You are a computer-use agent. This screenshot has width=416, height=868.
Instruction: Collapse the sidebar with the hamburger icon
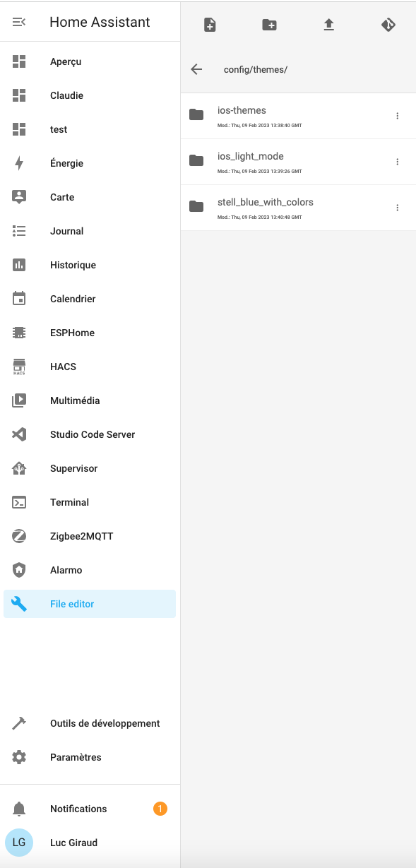19,22
